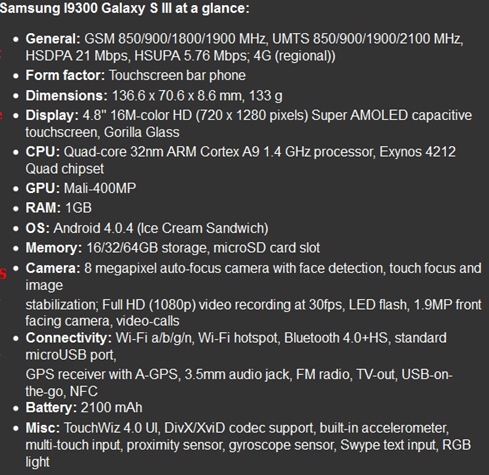Image resolution: width=489 pixels, height=475 pixels.
Task: Click the "CPU:" spec label
Action: pos(43,152)
